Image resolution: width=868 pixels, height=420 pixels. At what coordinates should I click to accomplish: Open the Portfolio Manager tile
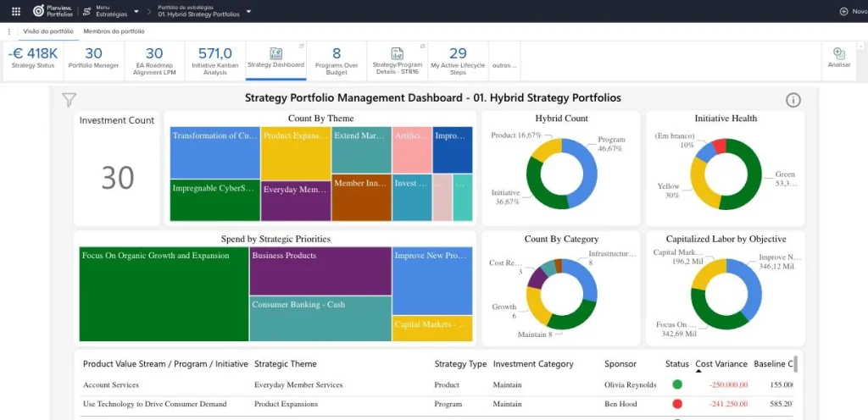click(x=93, y=60)
